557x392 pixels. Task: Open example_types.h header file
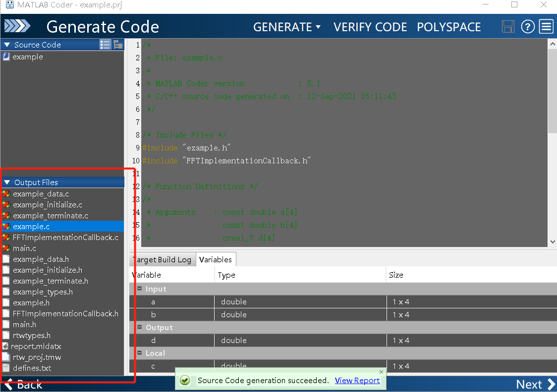[43, 292]
